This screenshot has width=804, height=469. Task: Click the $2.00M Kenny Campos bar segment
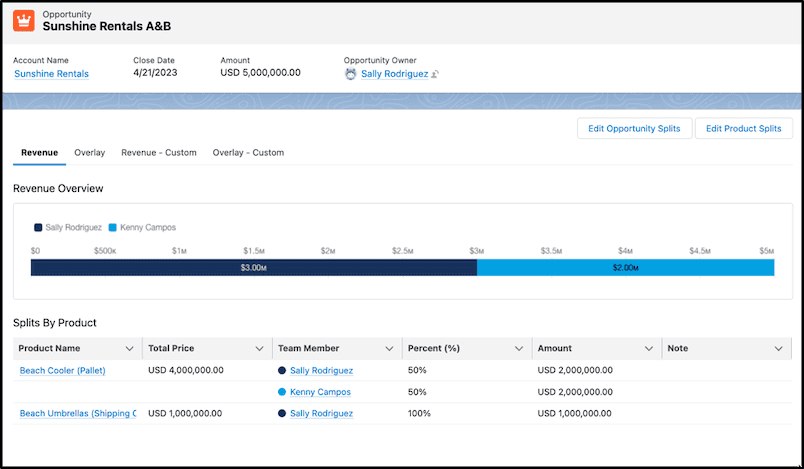tap(626, 268)
